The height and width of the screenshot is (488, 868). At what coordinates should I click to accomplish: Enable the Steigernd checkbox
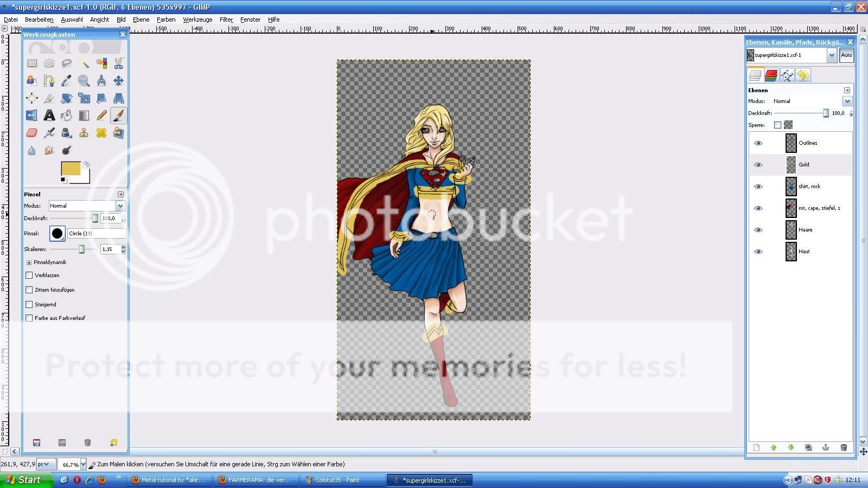[29, 305]
